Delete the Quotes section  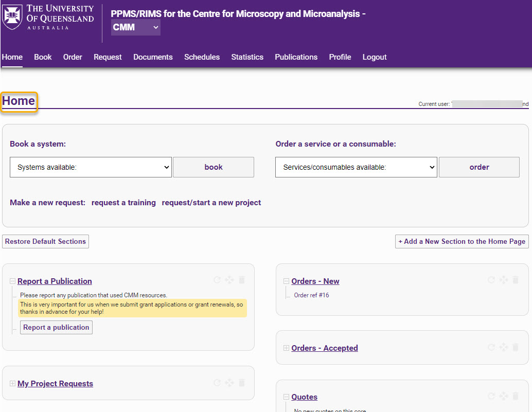coord(516,396)
